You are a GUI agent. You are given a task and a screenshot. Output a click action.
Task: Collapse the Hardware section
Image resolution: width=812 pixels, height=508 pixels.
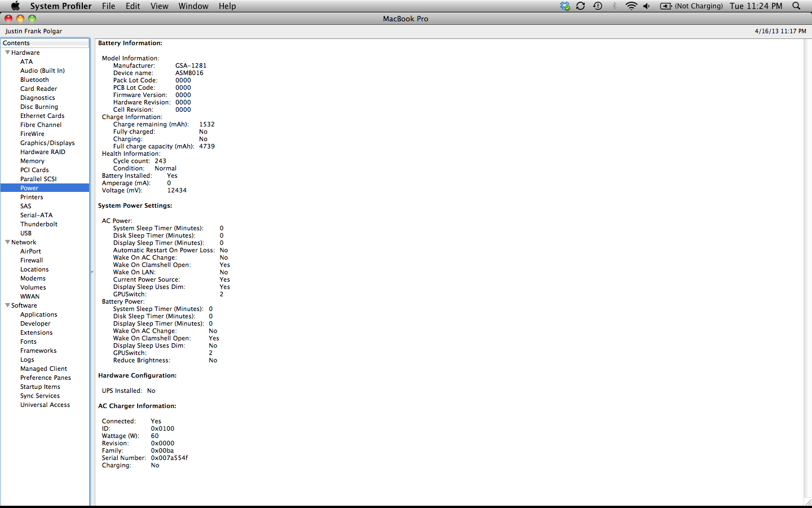click(7, 52)
